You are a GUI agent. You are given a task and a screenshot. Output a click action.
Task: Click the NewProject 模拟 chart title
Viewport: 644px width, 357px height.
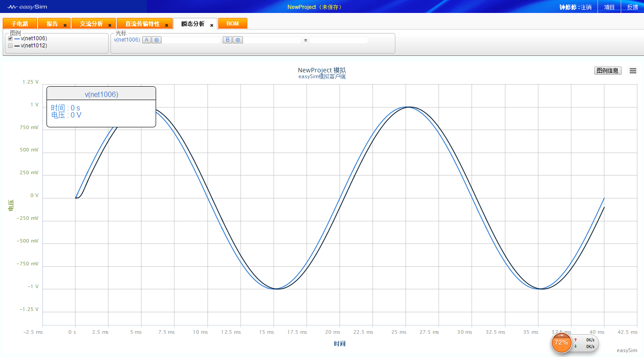point(322,70)
